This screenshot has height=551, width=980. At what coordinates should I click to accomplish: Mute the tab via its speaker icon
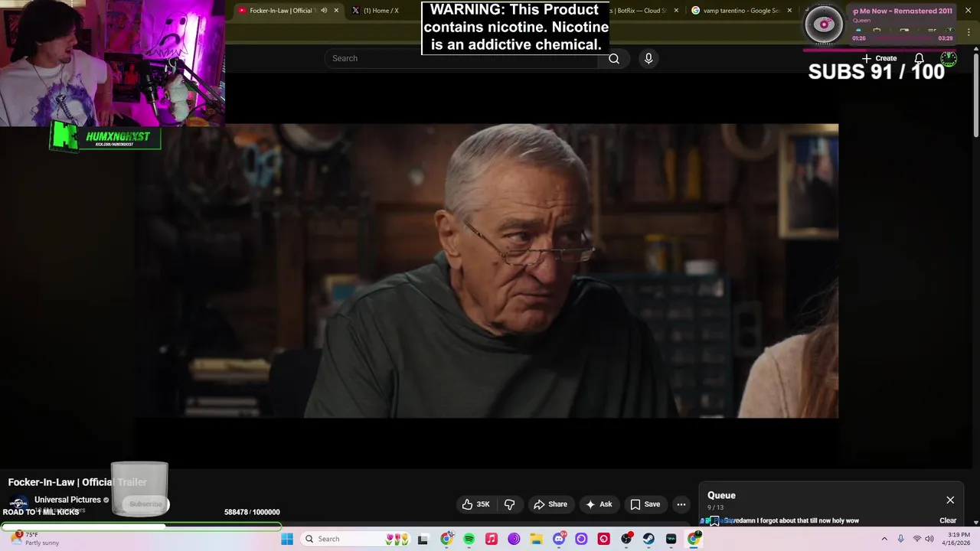[324, 11]
